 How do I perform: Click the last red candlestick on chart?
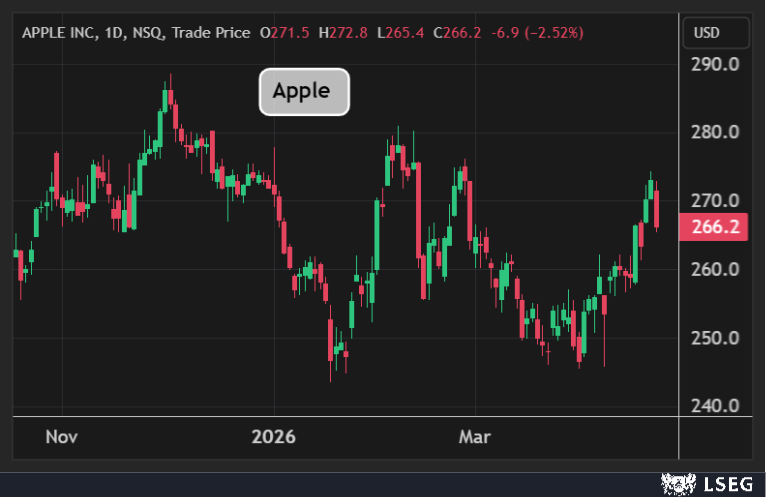[x=657, y=209]
